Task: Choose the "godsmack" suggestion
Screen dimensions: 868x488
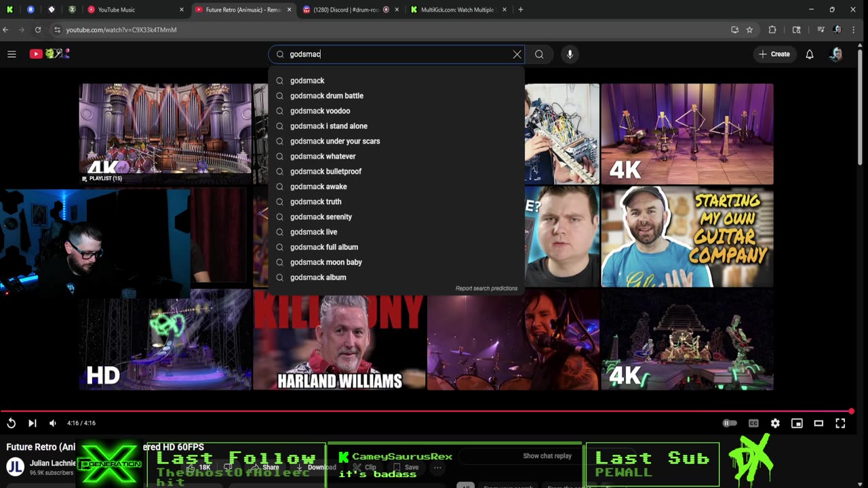Action: pos(397,81)
